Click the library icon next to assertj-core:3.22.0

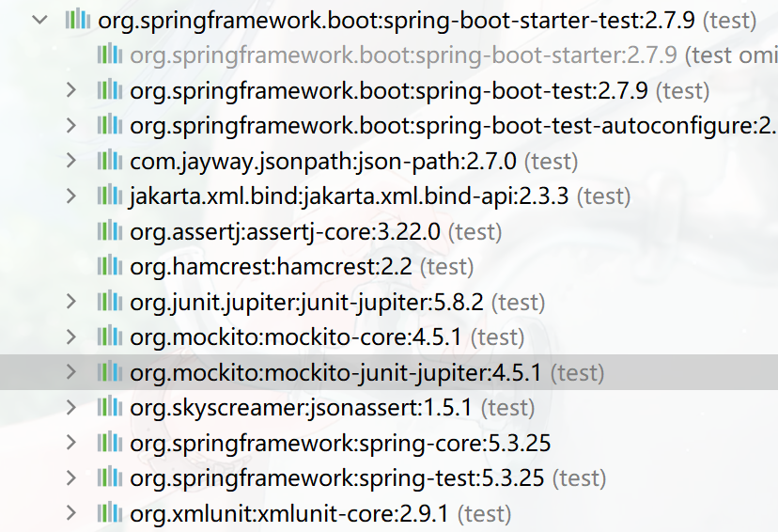110,231
